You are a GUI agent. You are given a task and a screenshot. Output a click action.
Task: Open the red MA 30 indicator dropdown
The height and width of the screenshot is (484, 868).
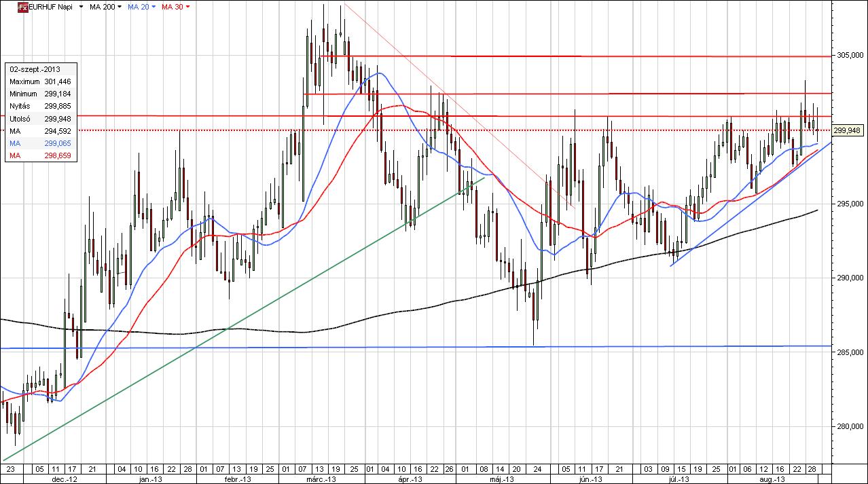pos(187,7)
